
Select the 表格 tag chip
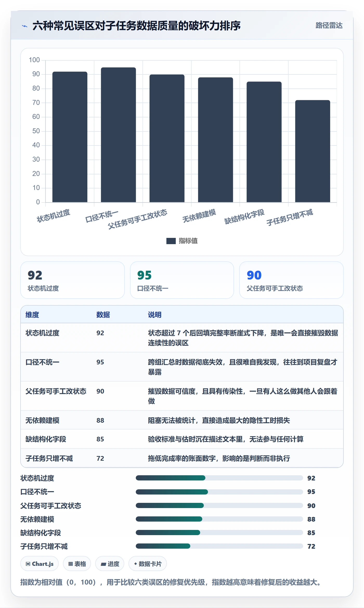[x=77, y=564]
